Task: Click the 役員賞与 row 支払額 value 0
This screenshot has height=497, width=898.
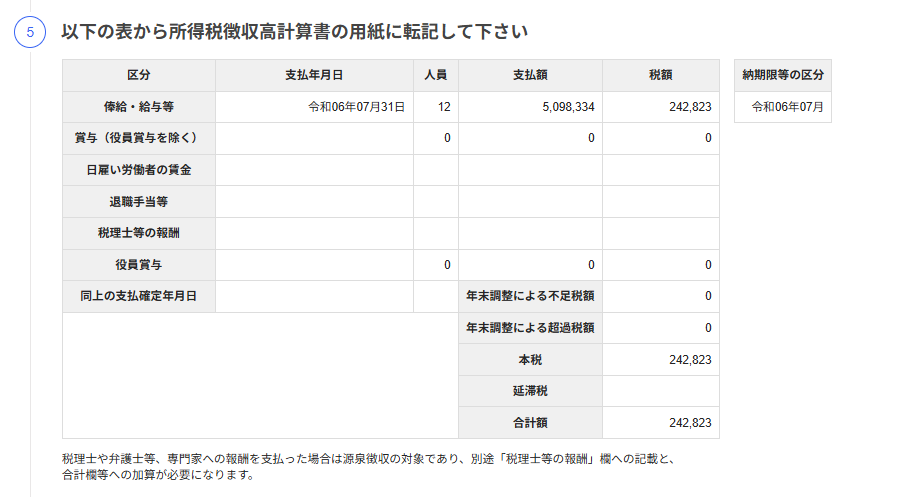Action: (591, 265)
